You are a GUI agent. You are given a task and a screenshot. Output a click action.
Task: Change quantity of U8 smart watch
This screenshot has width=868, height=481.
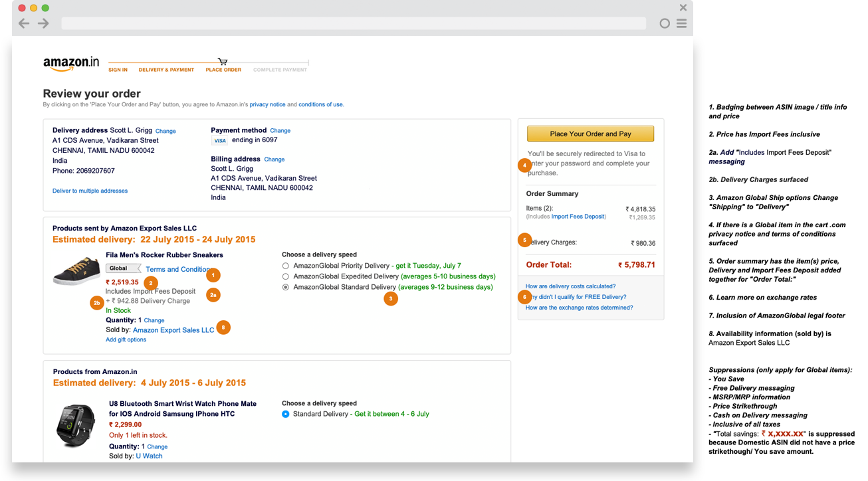(157, 447)
